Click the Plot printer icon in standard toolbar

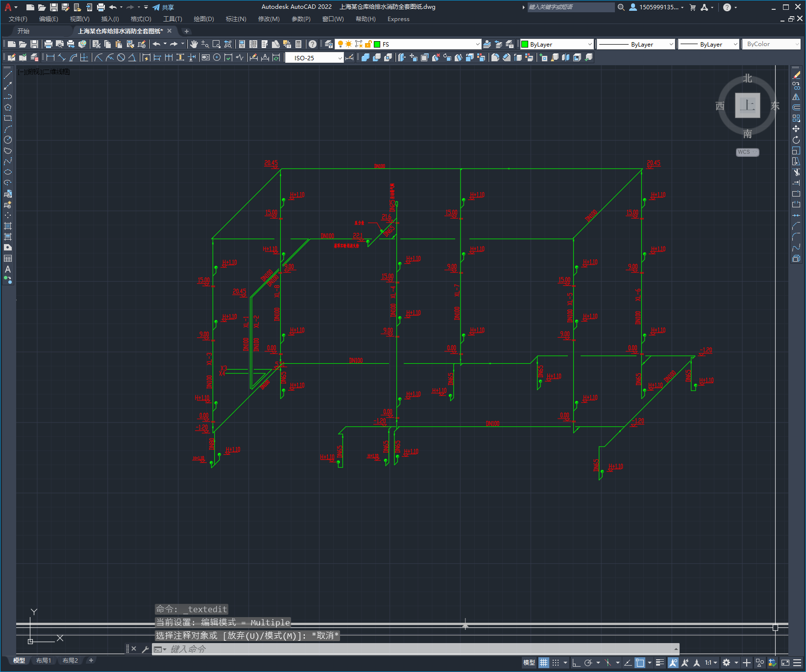coord(49,44)
